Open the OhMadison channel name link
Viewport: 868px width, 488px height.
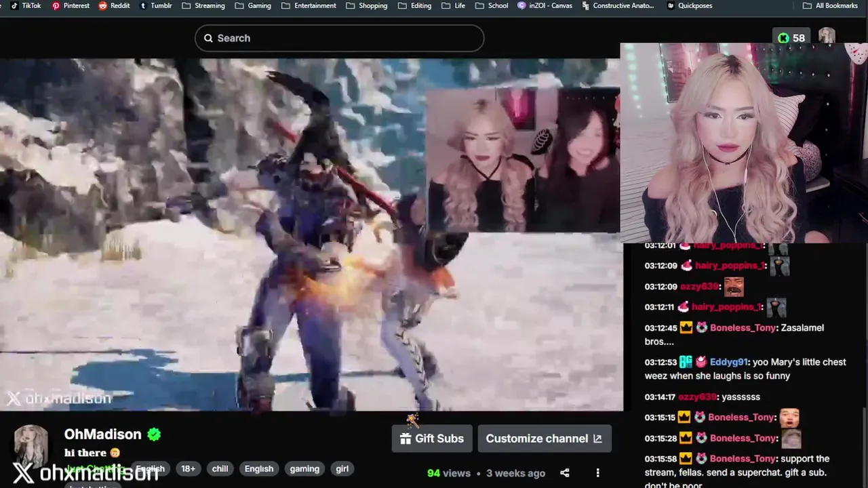click(x=102, y=434)
